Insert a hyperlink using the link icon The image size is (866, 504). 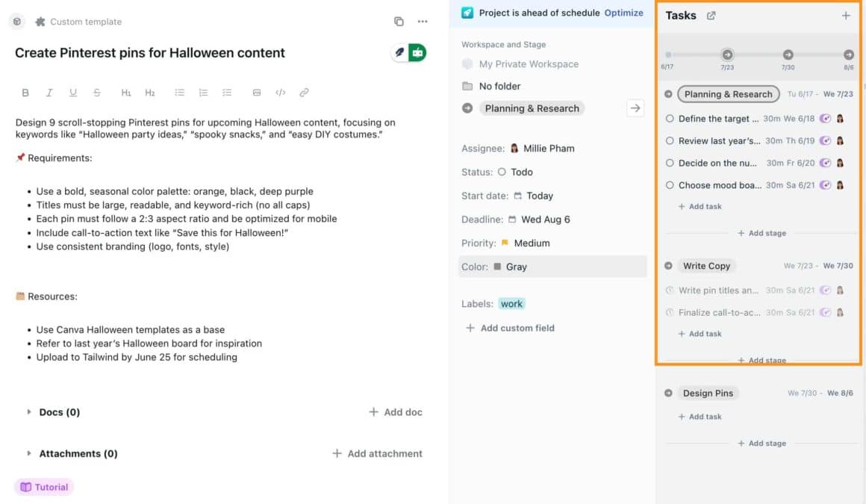(304, 92)
